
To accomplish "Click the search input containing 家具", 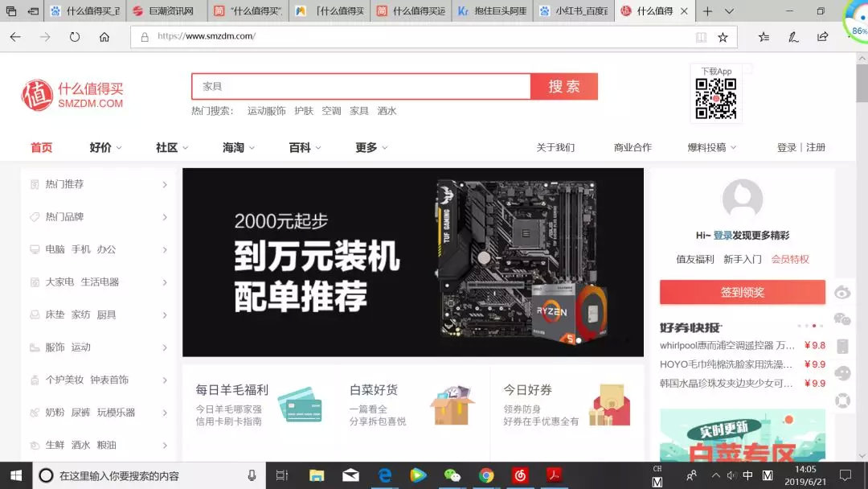I will click(362, 86).
